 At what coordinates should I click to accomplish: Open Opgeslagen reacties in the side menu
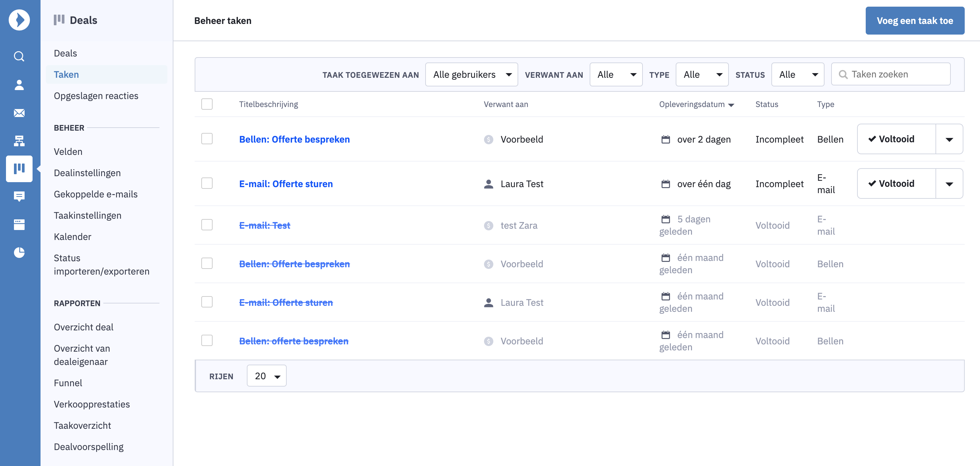click(96, 96)
